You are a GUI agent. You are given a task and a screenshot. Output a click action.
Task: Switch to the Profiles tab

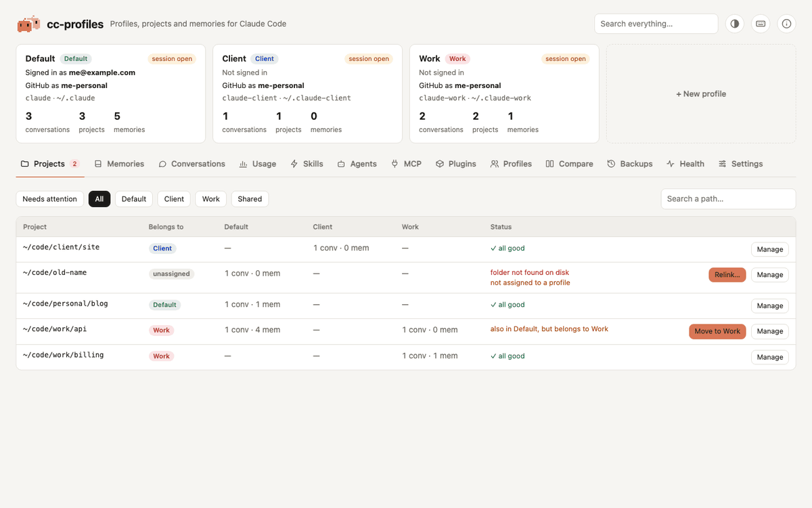511,164
